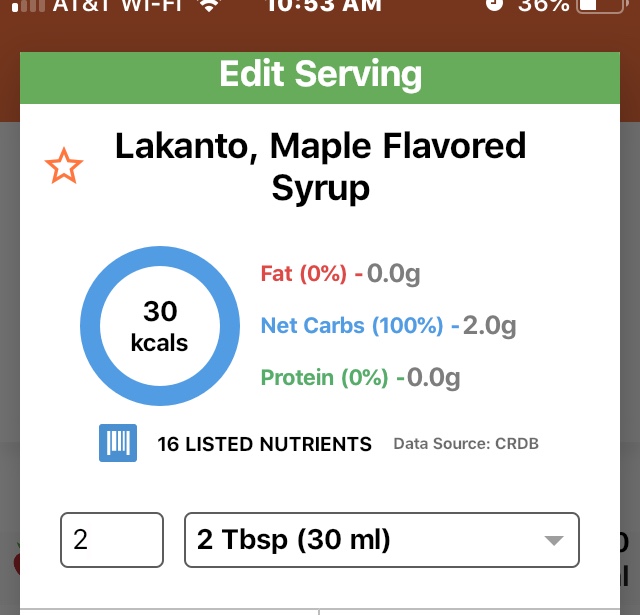Click the serving dropdown arrow
This screenshot has width=640, height=615.
pyautogui.click(x=554, y=541)
